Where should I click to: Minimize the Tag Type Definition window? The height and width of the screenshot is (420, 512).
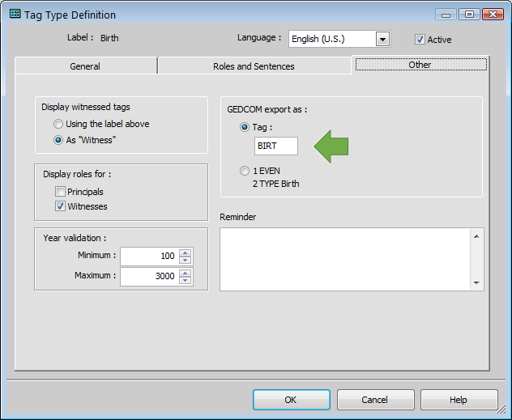(x=446, y=15)
